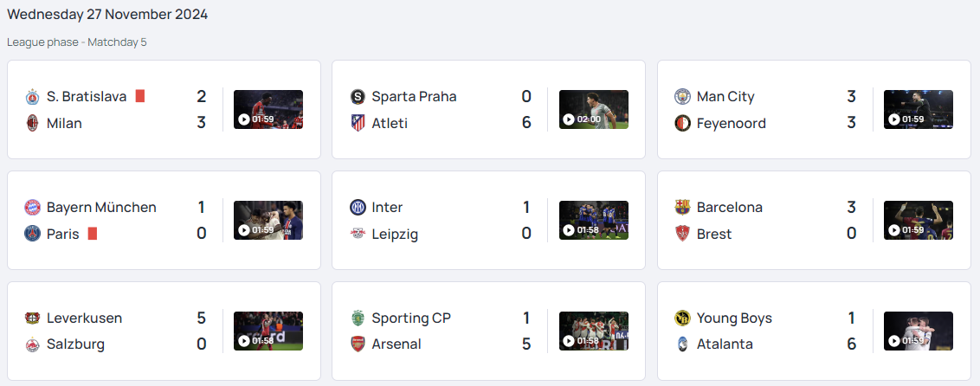980x386 pixels.
Task: Click the Milan club crest
Action: tap(33, 123)
